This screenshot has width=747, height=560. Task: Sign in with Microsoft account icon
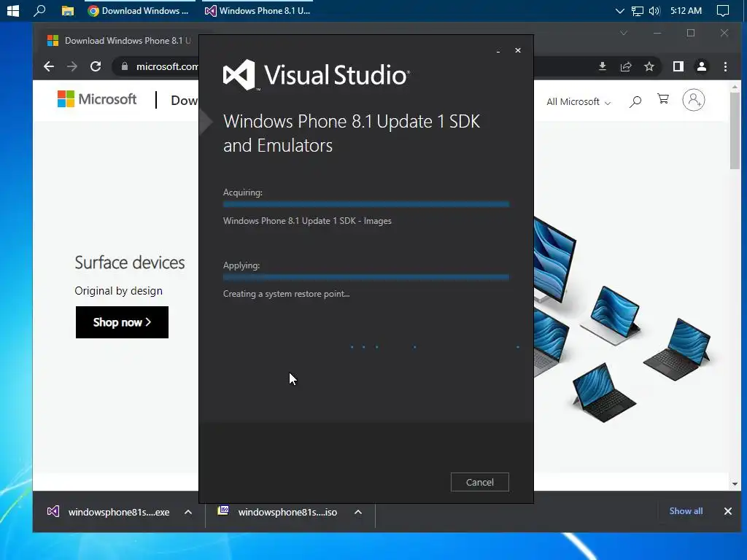point(693,100)
